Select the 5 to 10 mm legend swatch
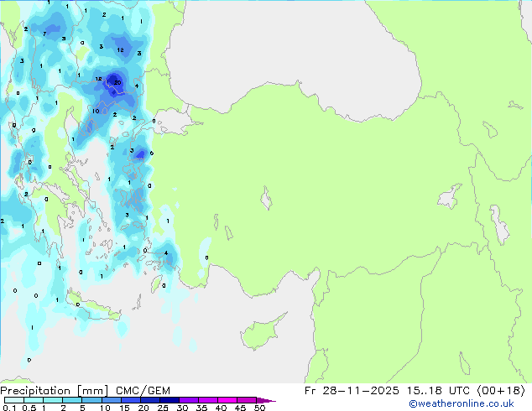This screenshot has height=411, width=532. (x=92, y=400)
